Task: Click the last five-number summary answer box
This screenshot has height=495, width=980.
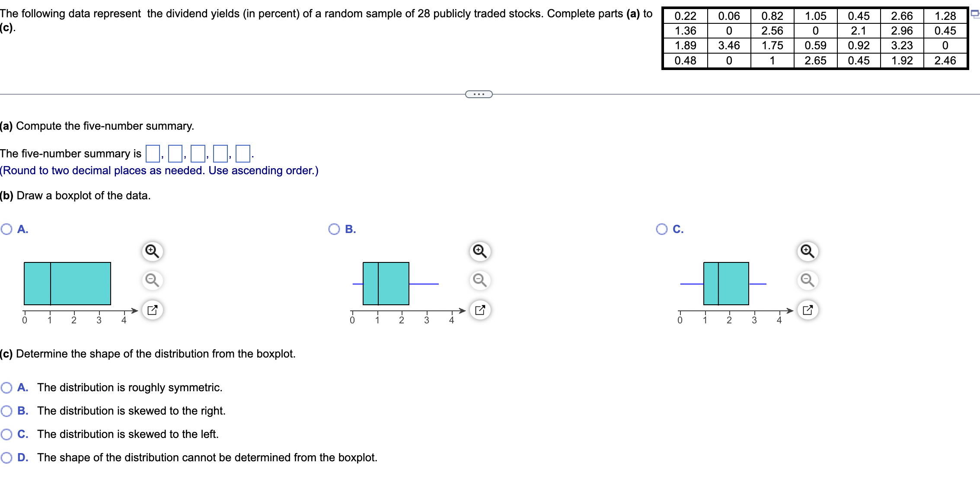Action: coord(243,153)
